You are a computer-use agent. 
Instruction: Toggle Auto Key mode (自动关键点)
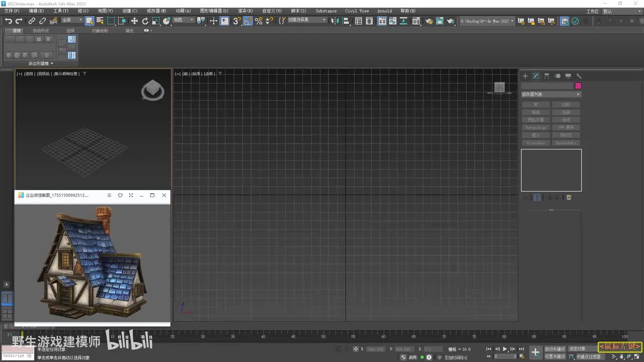[x=555, y=349]
